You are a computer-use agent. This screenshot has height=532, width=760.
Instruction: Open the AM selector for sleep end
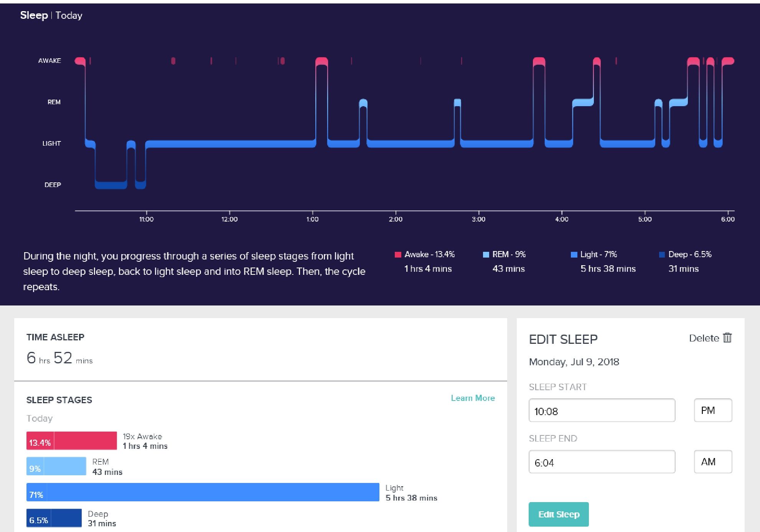tap(712, 462)
